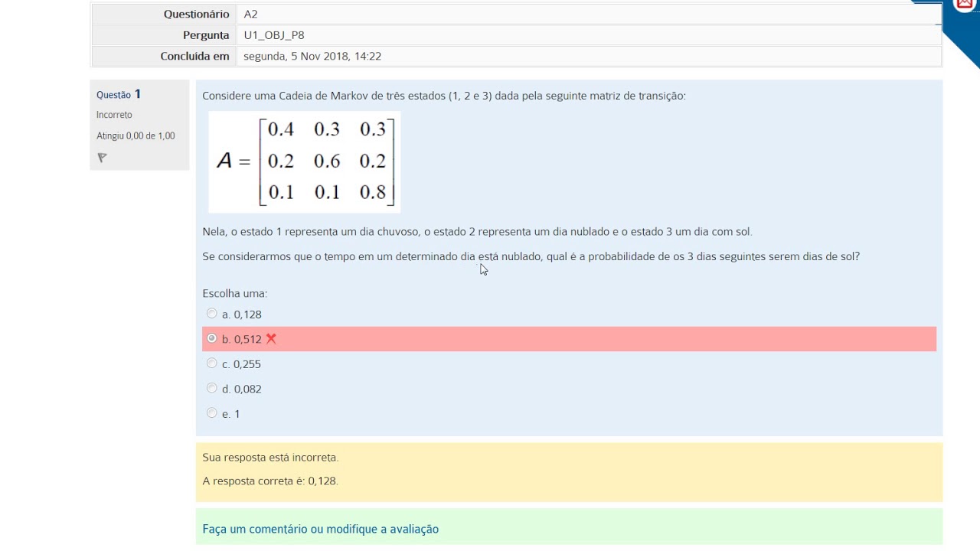
Task: Click the 'Questão 1' label
Action: (119, 95)
